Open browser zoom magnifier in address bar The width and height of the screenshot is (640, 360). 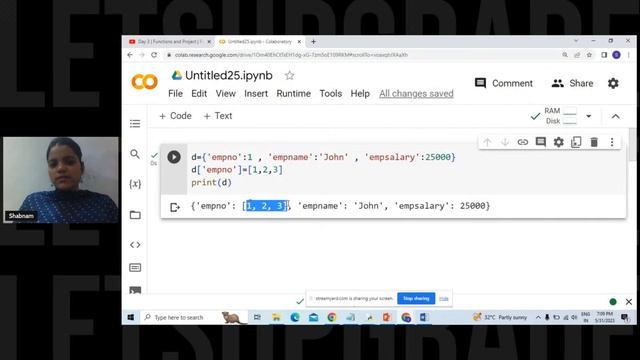tap(565, 55)
